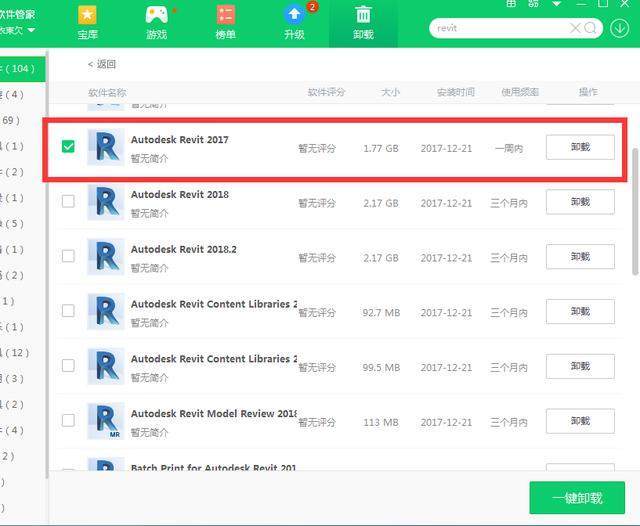
Task: Switch to the 卸载 uninstall tab
Action: 363,22
